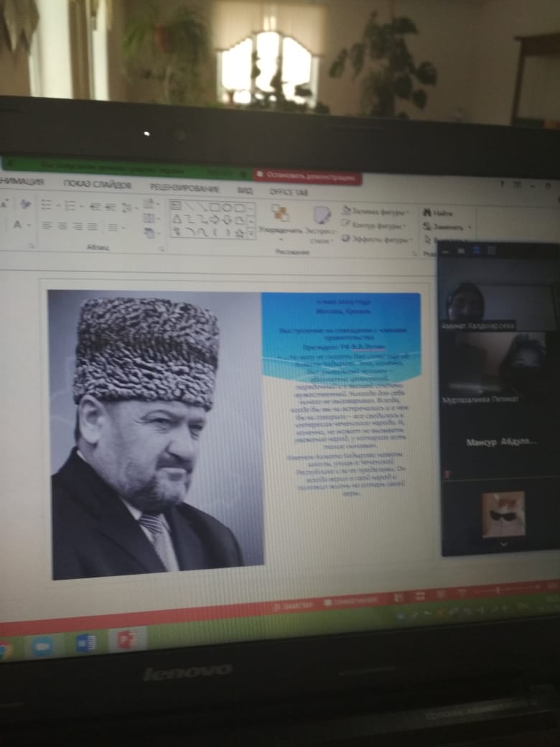Select the bulleted list icon
560x747 pixels.
click(47, 205)
